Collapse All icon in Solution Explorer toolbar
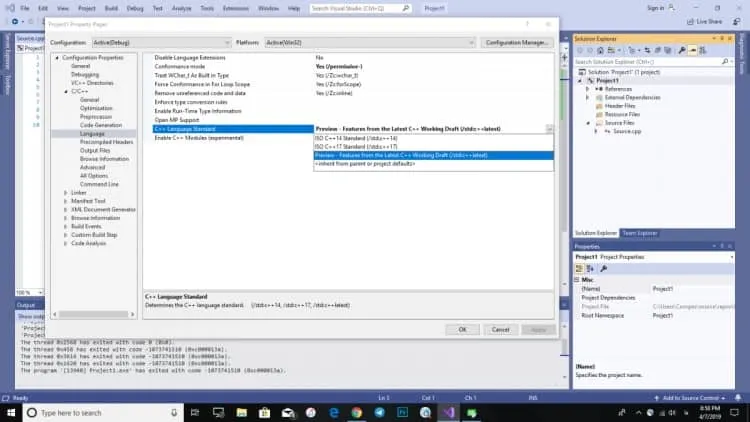 658,50
